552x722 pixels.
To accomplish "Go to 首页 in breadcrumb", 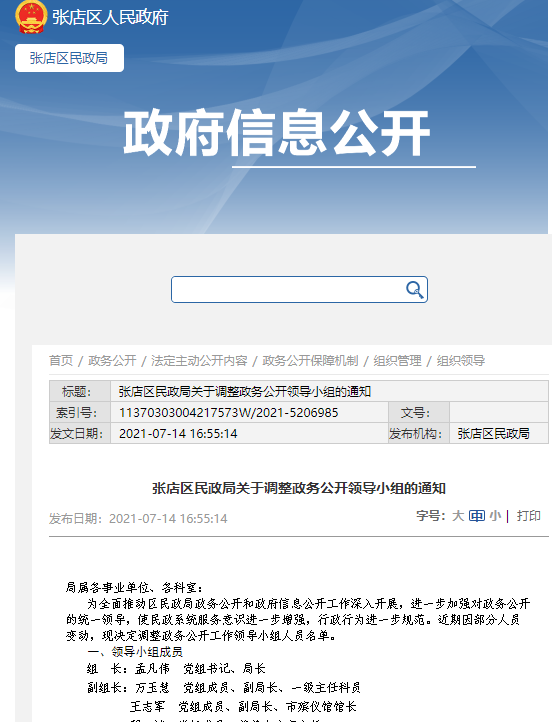I will pos(61,361).
